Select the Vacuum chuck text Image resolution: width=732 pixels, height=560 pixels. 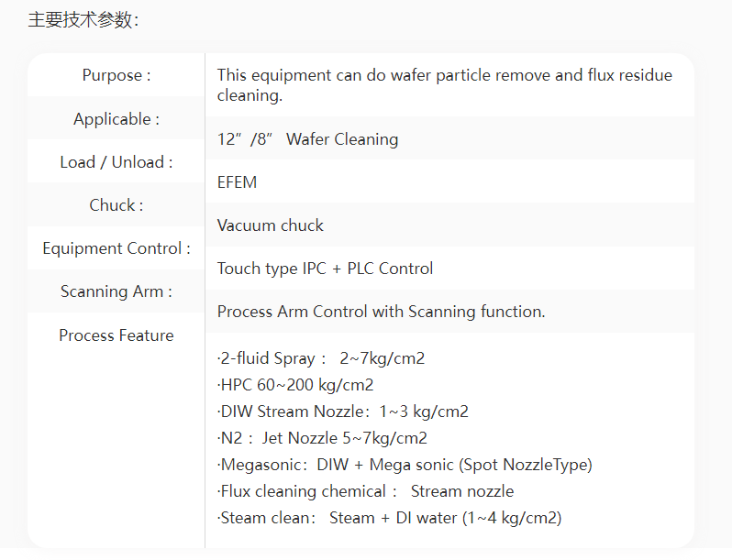(270, 225)
